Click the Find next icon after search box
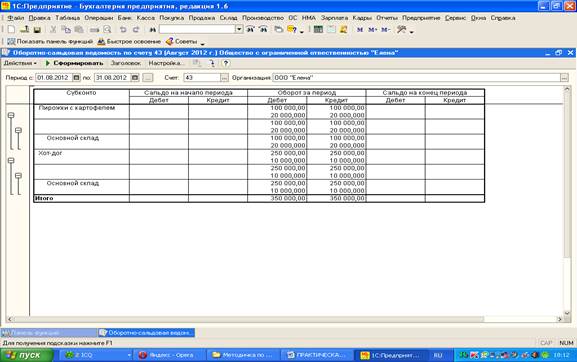This screenshot has height=362, width=577. 250,29
